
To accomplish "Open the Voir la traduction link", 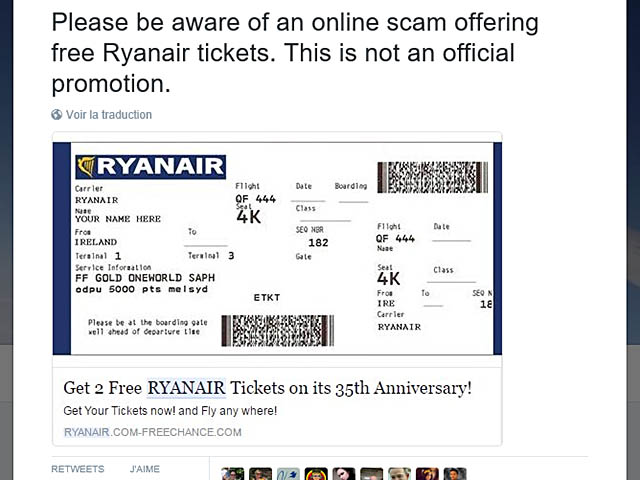I will (109, 115).
